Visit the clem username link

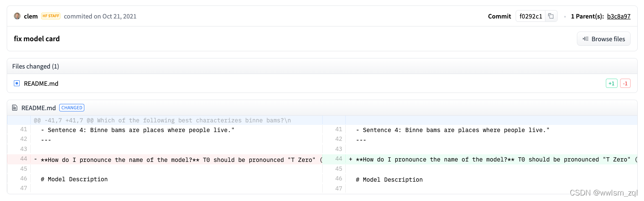point(31,16)
